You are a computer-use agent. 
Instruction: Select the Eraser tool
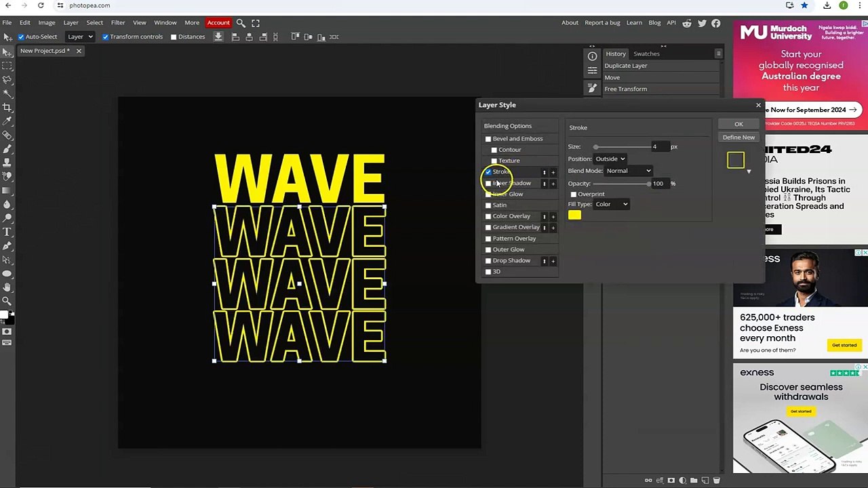(x=7, y=177)
